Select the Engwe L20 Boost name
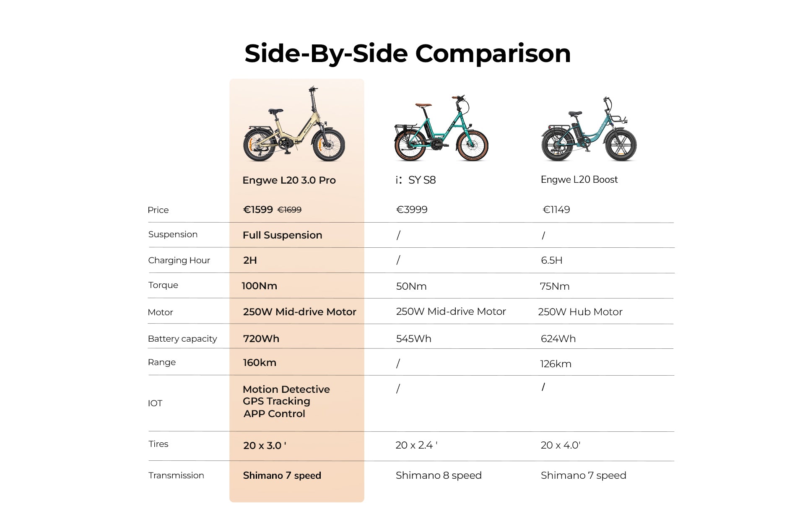The height and width of the screenshot is (532, 805). [579, 179]
